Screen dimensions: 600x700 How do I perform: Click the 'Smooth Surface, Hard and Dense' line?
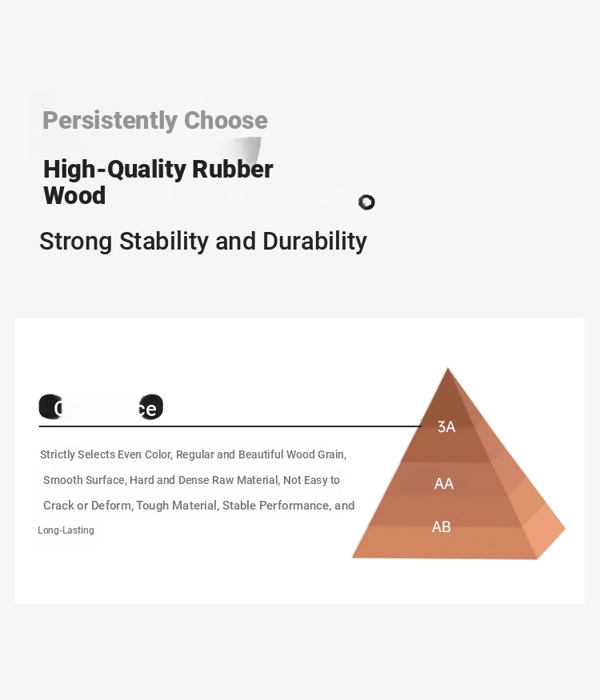[191, 480]
